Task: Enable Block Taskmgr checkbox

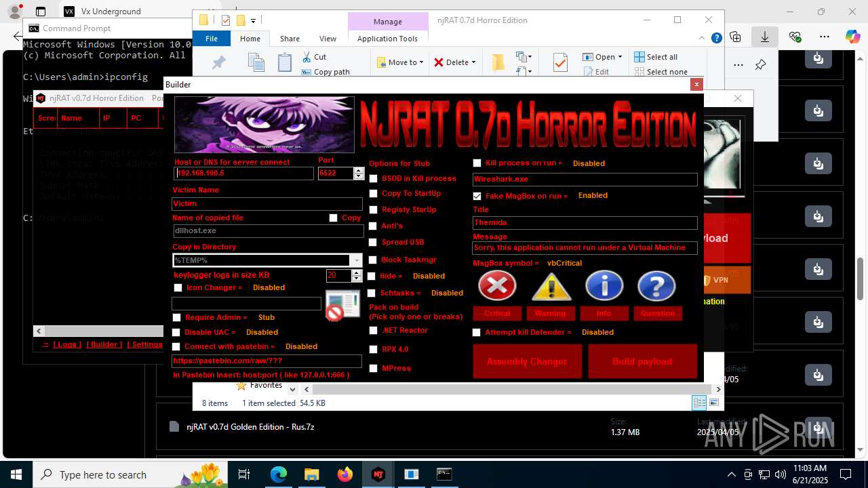Action: (x=374, y=260)
